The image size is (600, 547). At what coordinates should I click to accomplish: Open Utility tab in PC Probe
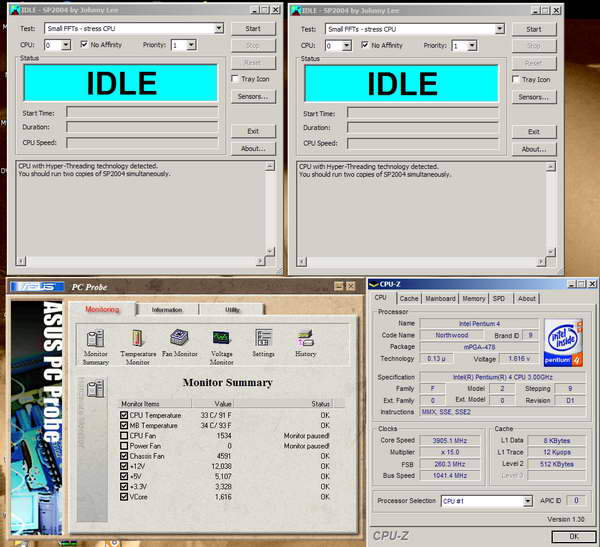[x=232, y=309]
